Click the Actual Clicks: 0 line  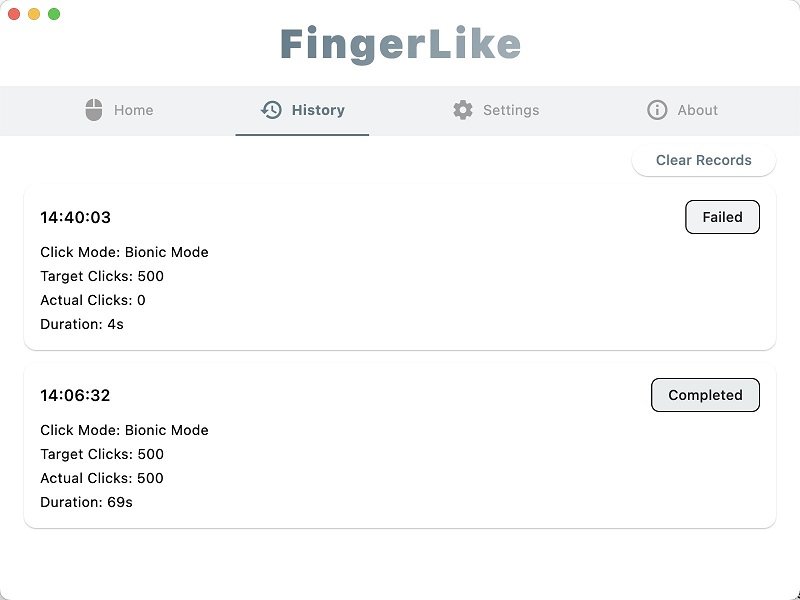point(93,300)
